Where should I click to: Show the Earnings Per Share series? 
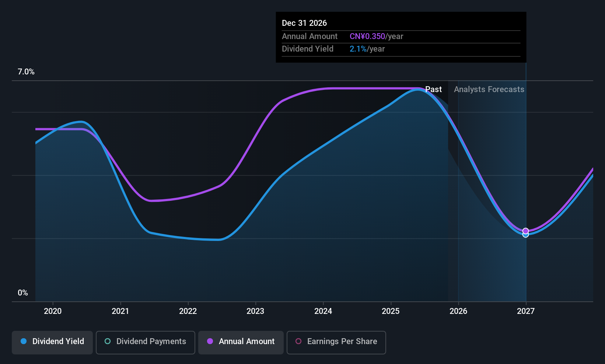tap(336, 342)
